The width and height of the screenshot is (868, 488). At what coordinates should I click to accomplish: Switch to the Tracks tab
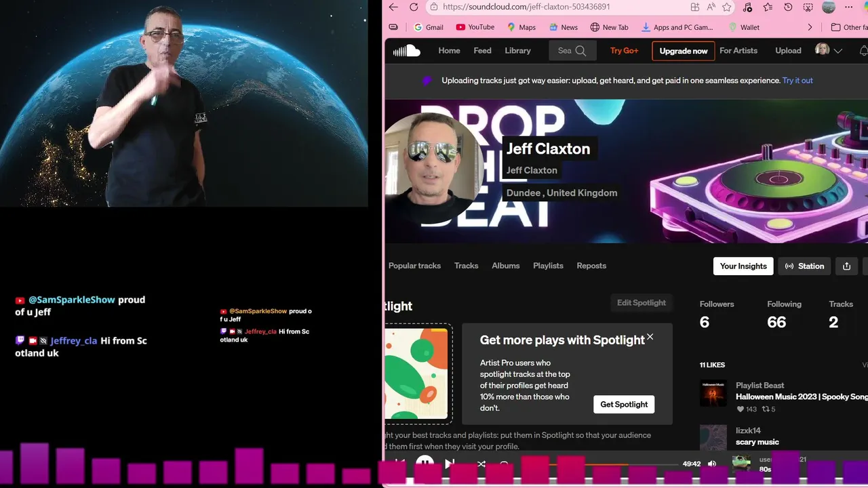point(466,266)
